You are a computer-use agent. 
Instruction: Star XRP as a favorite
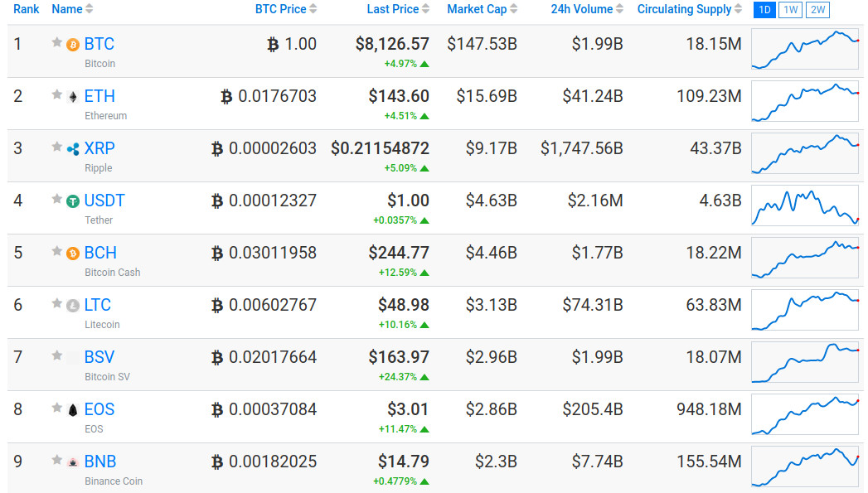tap(56, 147)
